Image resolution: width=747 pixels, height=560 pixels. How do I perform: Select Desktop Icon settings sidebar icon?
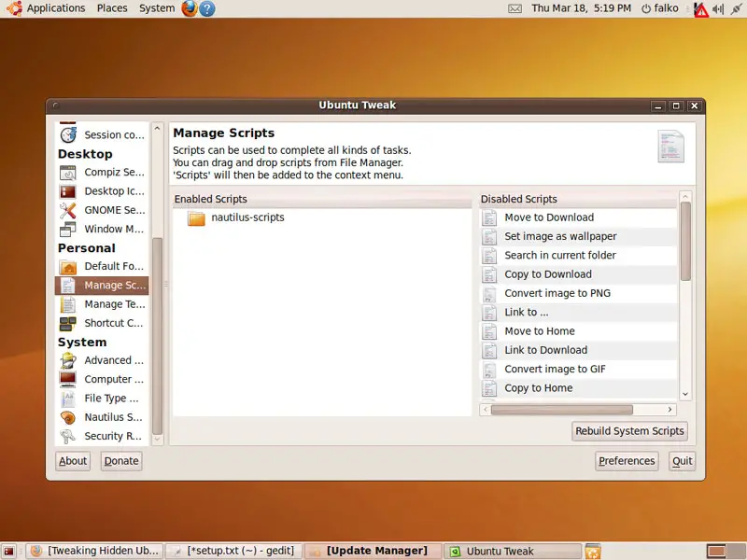(x=68, y=191)
